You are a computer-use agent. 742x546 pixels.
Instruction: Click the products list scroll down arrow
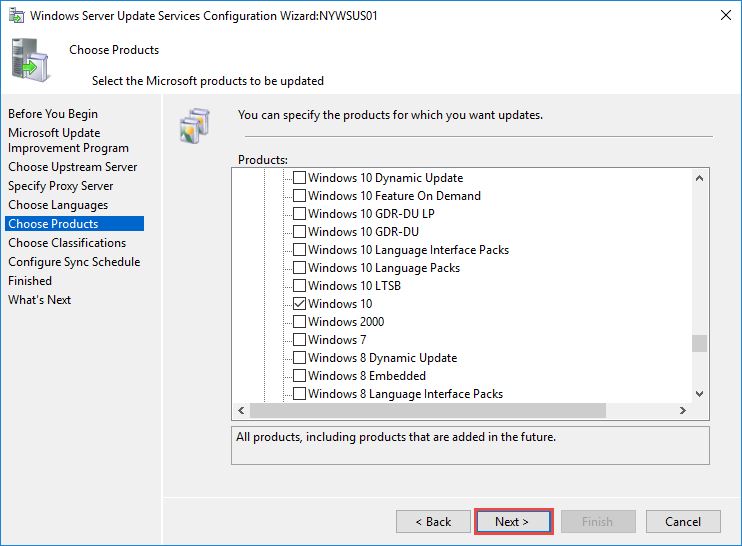pos(699,394)
